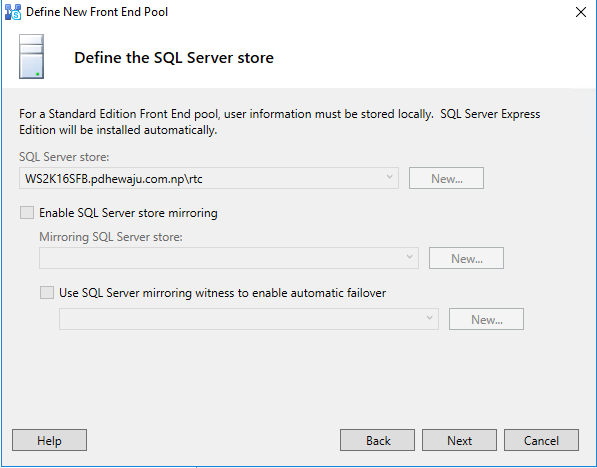Click the Help button
The width and height of the screenshot is (597, 468).
coord(49,440)
